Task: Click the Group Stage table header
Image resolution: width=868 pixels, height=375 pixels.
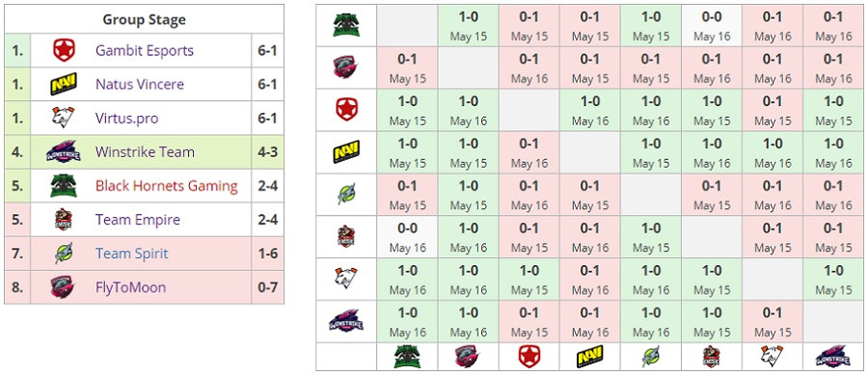Action: click(144, 19)
